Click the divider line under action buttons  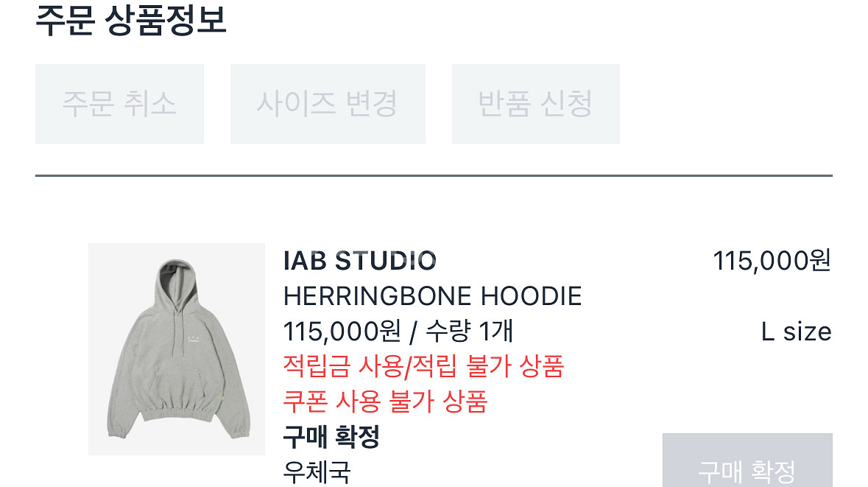pyautogui.click(x=434, y=175)
